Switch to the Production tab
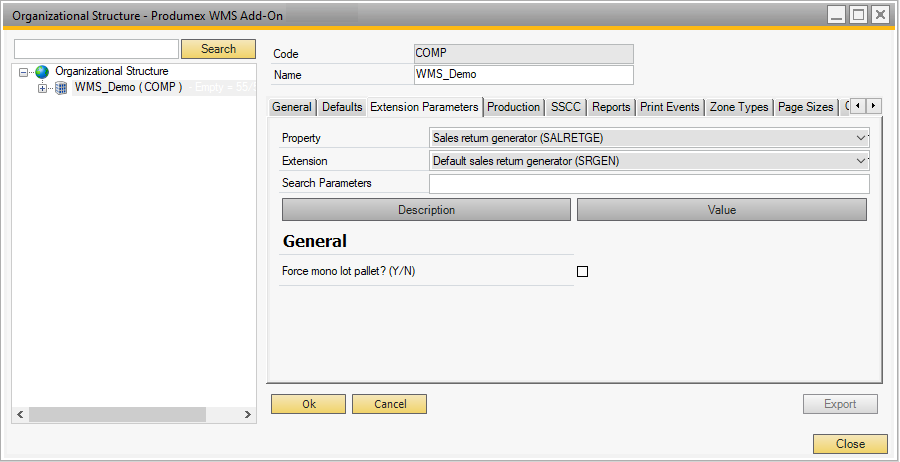Image resolution: width=900 pixels, height=462 pixels. [514, 107]
